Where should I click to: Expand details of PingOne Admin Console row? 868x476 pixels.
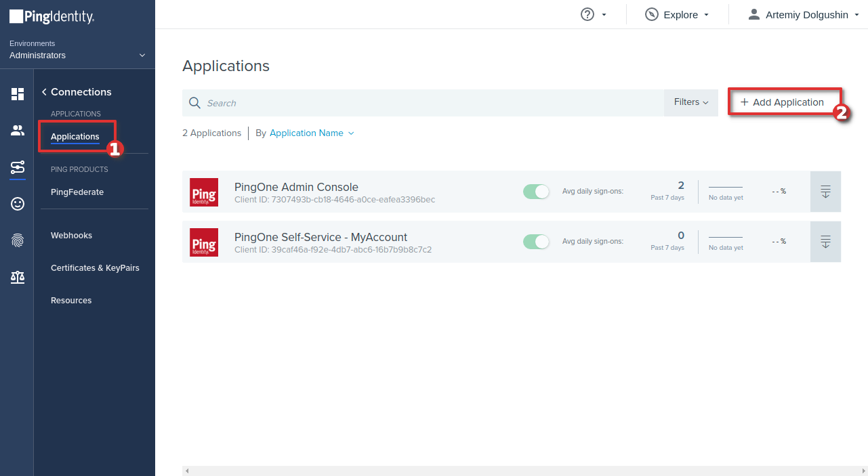tap(825, 192)
